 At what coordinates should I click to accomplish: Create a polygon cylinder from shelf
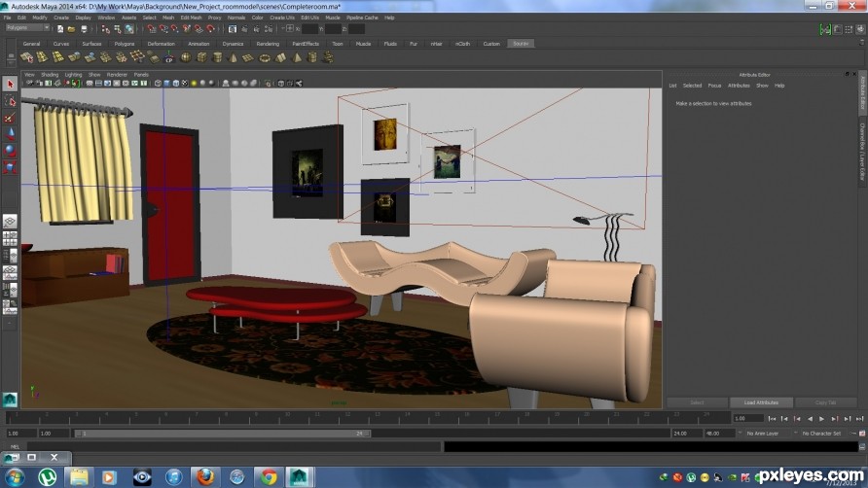[218, 57]
